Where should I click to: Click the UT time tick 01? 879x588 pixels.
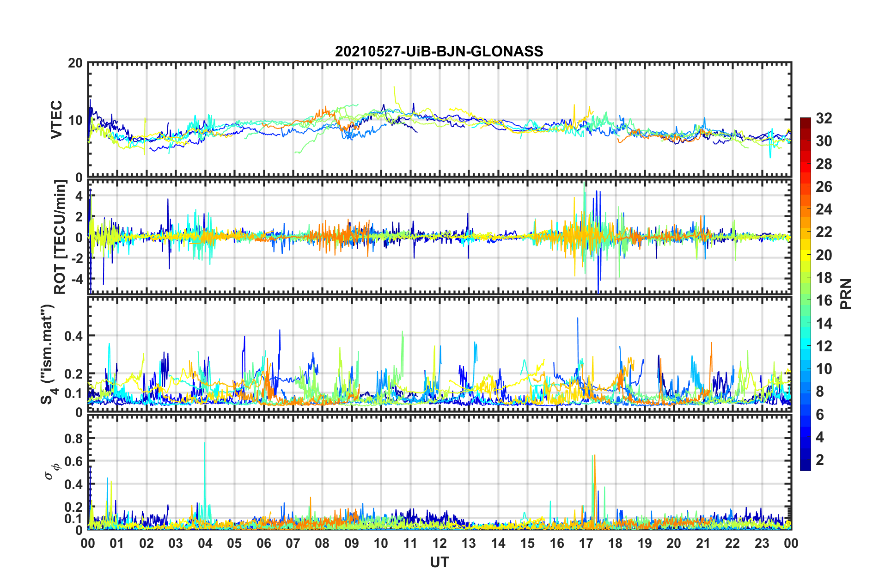click(x=117, y=543)
